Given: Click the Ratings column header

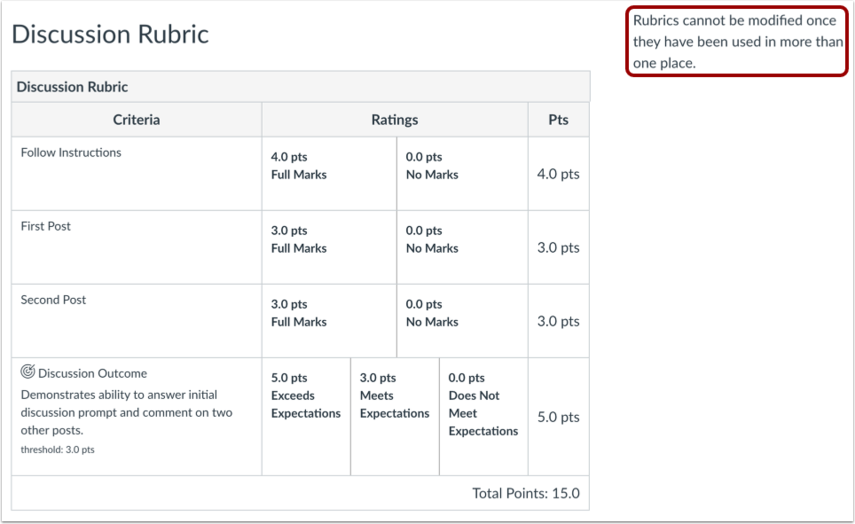Looking at the screenshot, I should [395, 120].
